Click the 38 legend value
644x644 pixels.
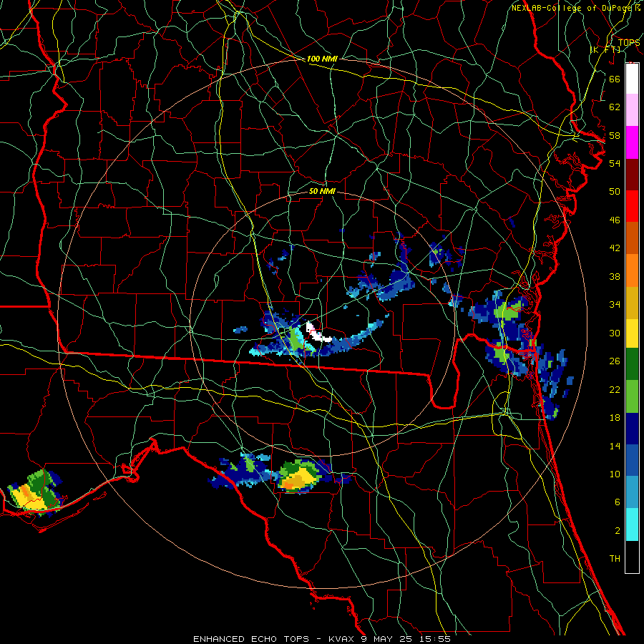pos(615,277)
